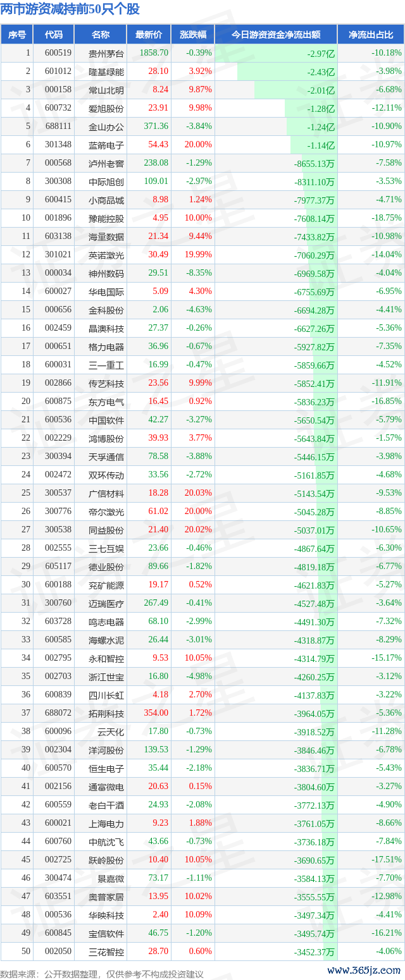
Task: Click the 1.88% change for 上海电力
Action: click(201, 823)
